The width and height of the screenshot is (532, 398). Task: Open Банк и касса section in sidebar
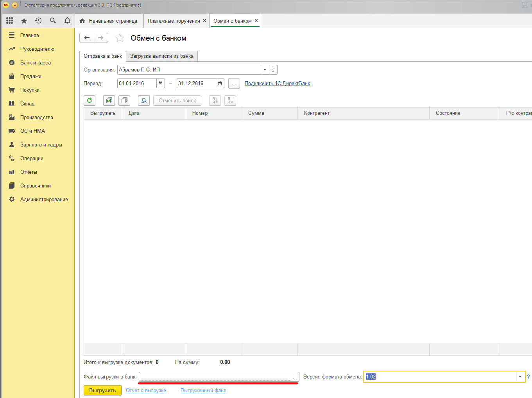tap(35, 62)
